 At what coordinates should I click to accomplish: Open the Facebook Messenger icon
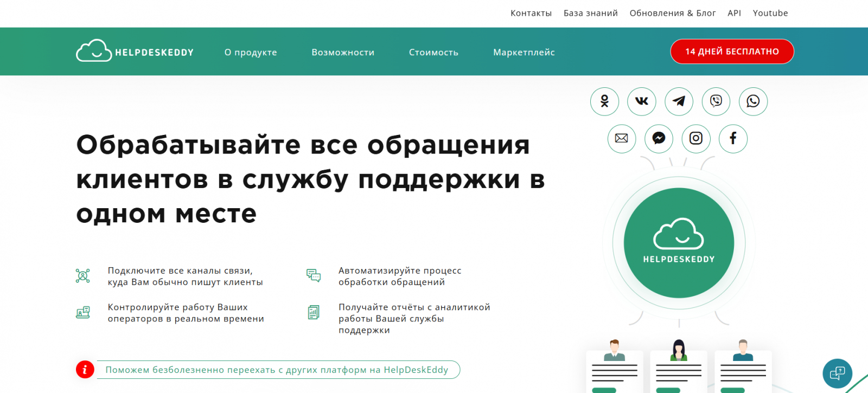click(x=659, y=138)
